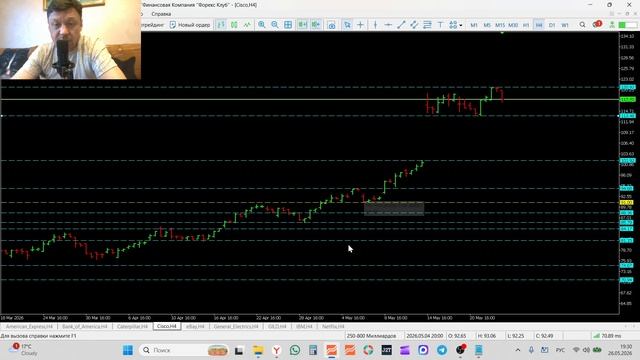Open the J2T app in taskbar
Screen dimensions: 640x360
point(387,350)
